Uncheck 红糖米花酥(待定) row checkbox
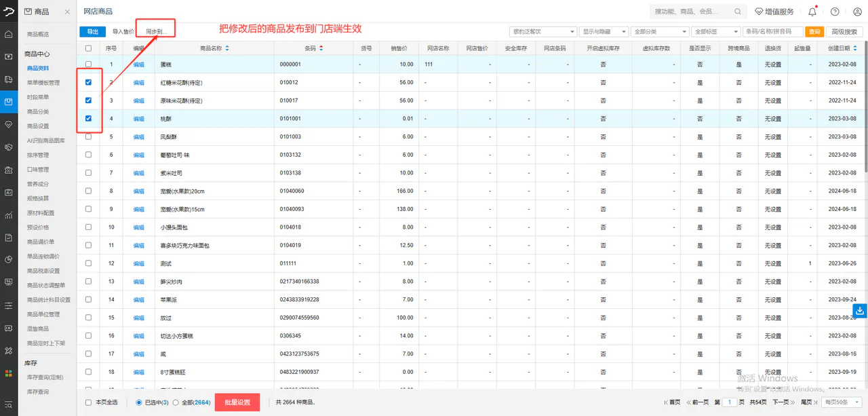868x416 pixels. (88, 82)
